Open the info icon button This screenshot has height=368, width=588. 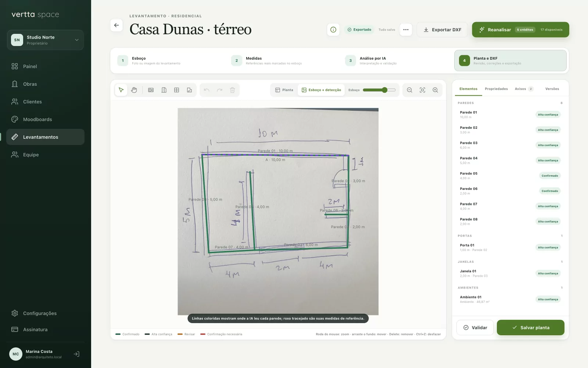click(x=333, y=30)
